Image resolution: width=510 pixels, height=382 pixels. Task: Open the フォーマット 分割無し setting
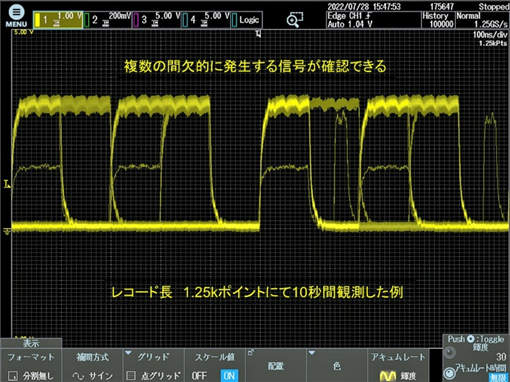(x=31, y=366)
